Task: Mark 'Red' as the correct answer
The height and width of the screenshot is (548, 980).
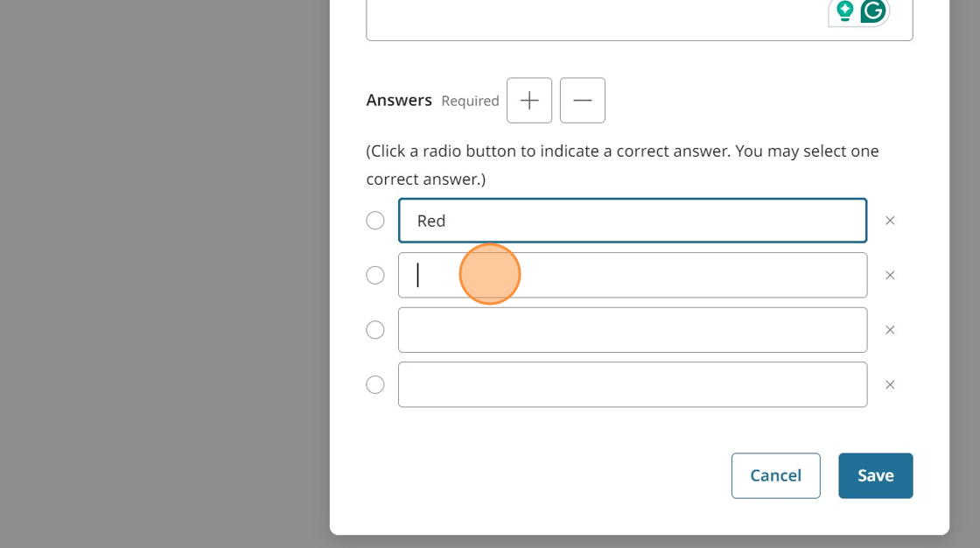Action: pyautogui.click(x=375, y=221)
